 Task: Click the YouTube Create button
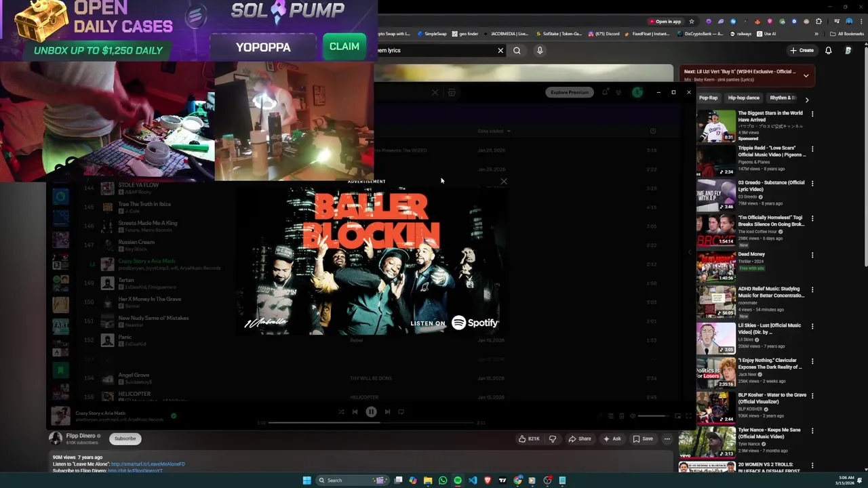tap(802, 50)
